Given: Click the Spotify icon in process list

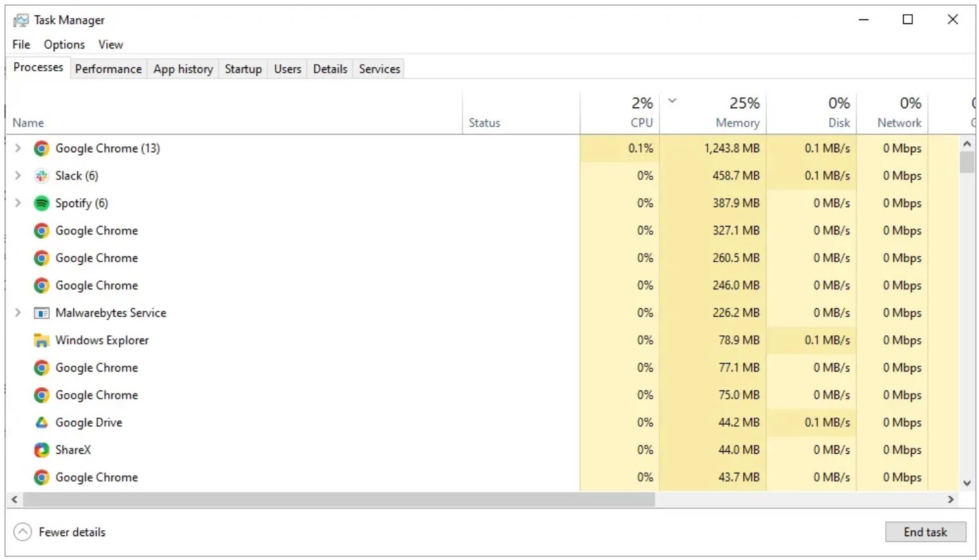Looking at the screenshot, I should coord(41,203).
